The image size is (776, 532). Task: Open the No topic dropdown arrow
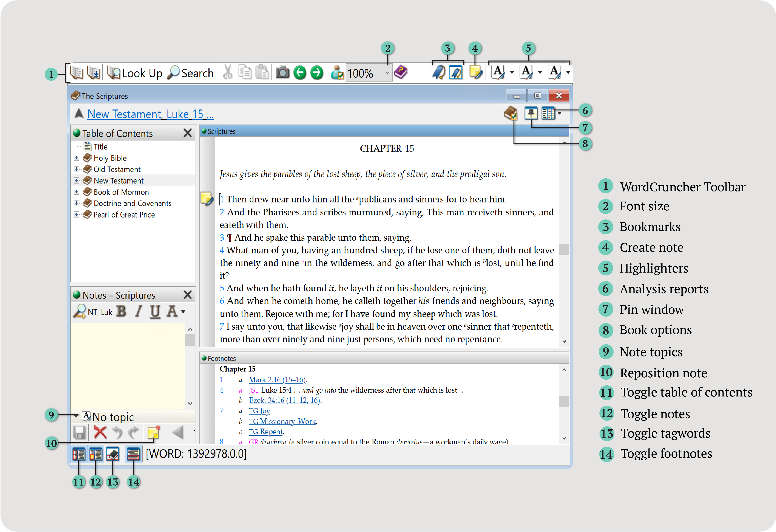tap(76, 416)
